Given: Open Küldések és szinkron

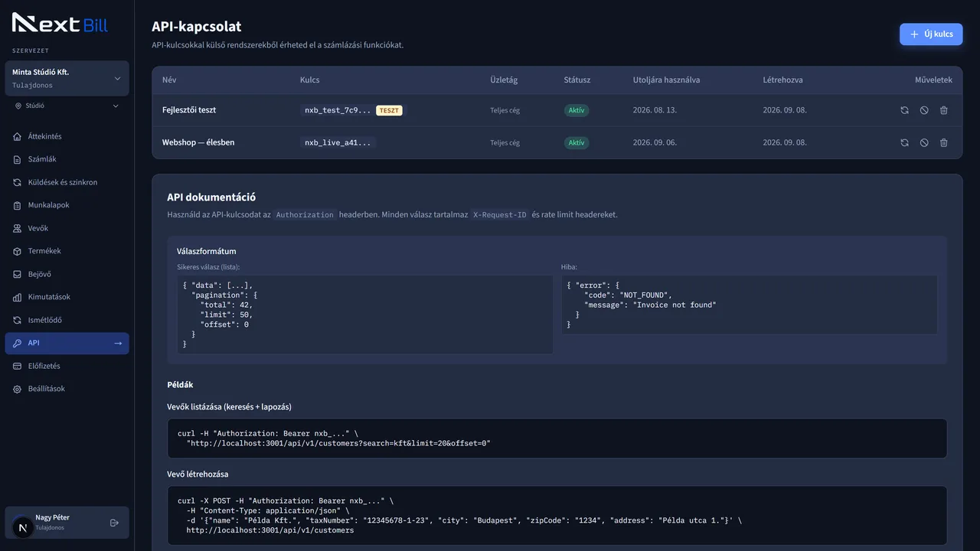Looking at the screenshot, I should click(x=67, y=182).
